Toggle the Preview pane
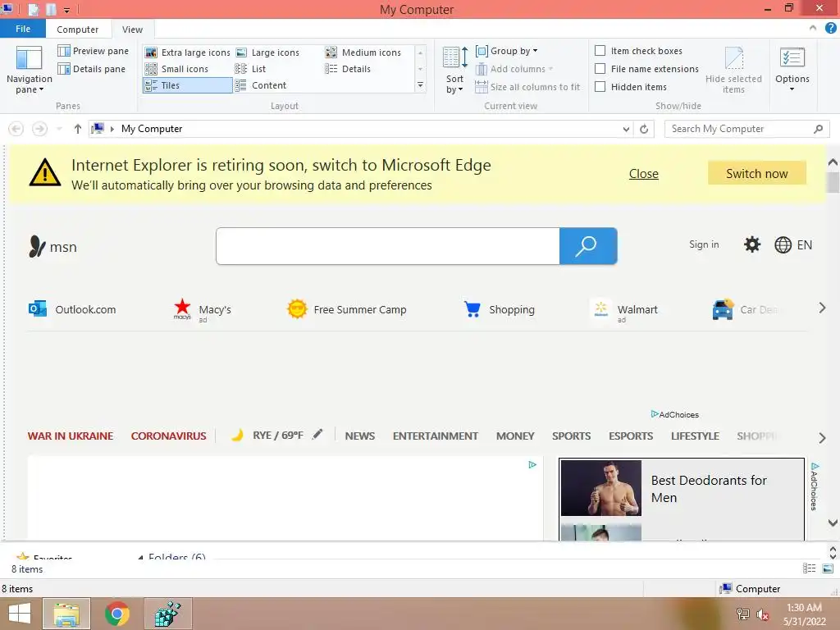 [x=94, y=51]
